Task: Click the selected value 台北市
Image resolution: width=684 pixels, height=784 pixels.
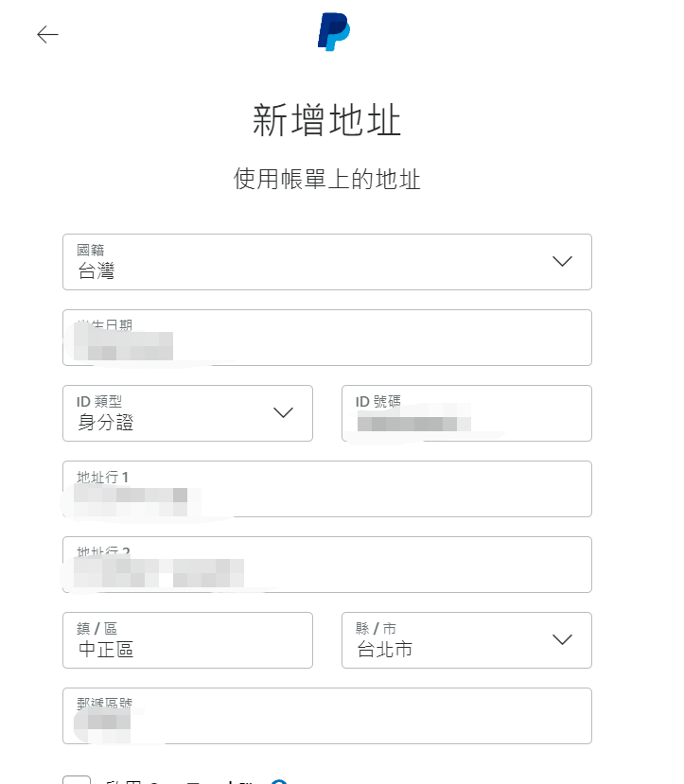Action: (x=384, y=651)
